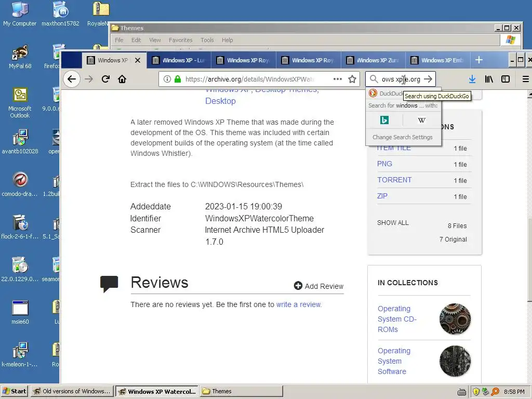This screenshot has width=532, height=399.
Task: Follow the write a review link
Action: click(x=299, y=304)
